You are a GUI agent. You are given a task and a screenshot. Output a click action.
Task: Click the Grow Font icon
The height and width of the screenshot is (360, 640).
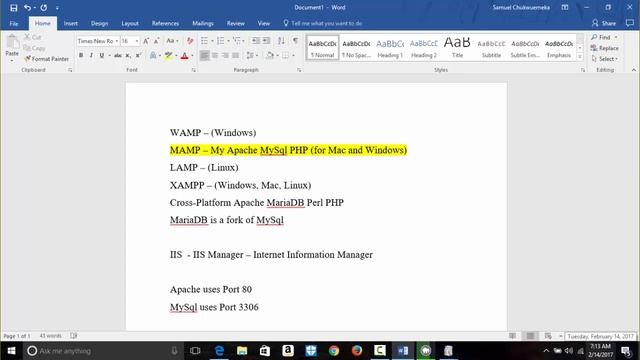coord(146,41)
